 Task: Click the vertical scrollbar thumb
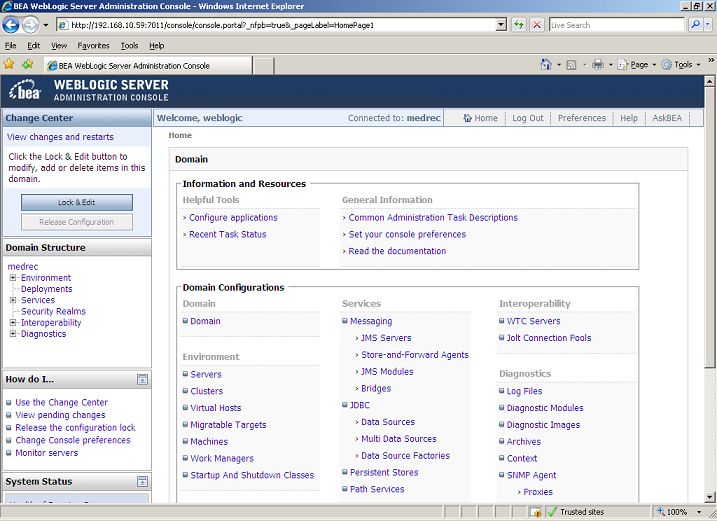tap(709, 227)
